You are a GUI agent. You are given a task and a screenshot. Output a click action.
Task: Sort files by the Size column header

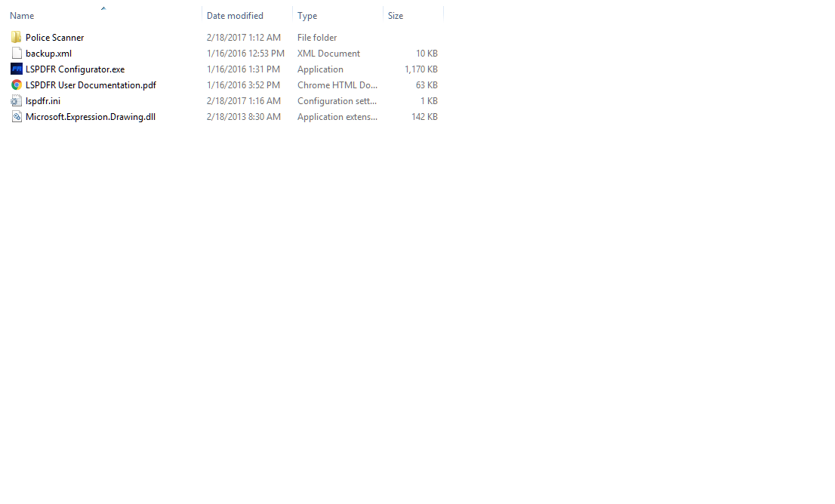click(x=395, y=16)
